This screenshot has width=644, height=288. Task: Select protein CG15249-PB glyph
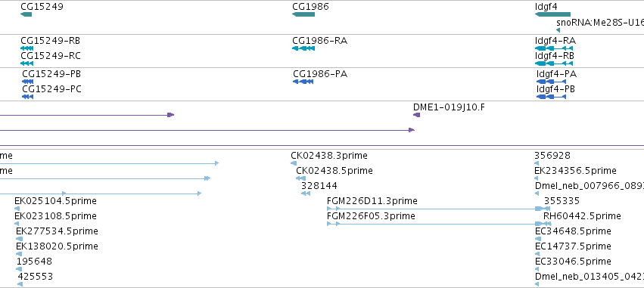click(27, 82)
